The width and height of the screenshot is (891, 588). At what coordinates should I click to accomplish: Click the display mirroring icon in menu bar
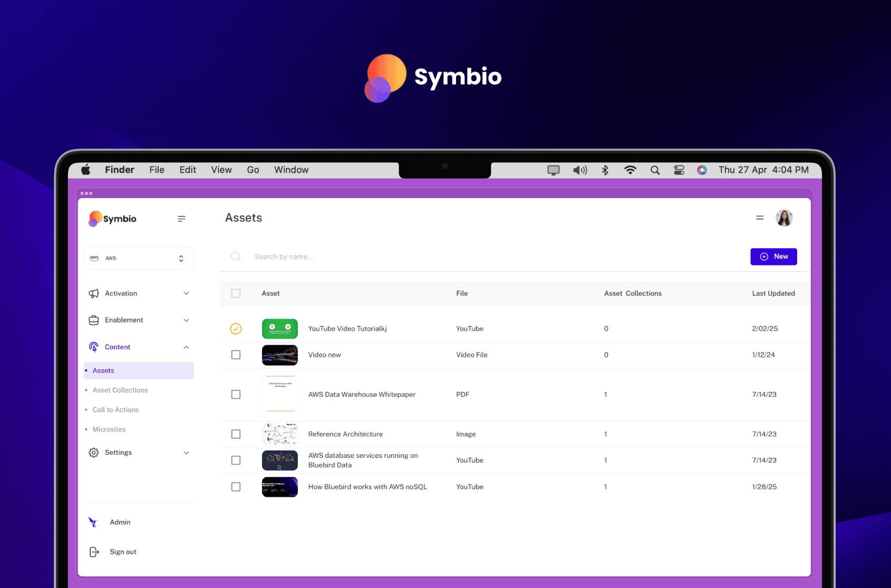click(553, 170)
